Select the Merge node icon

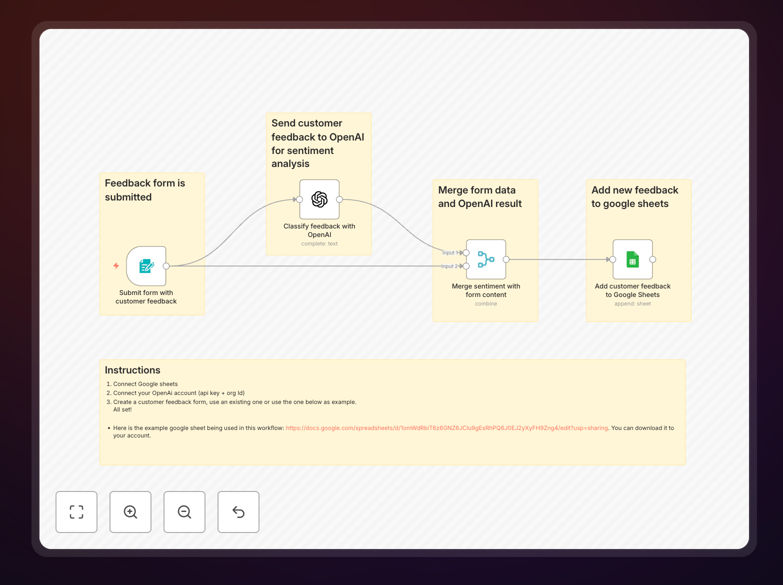[486, 259]
